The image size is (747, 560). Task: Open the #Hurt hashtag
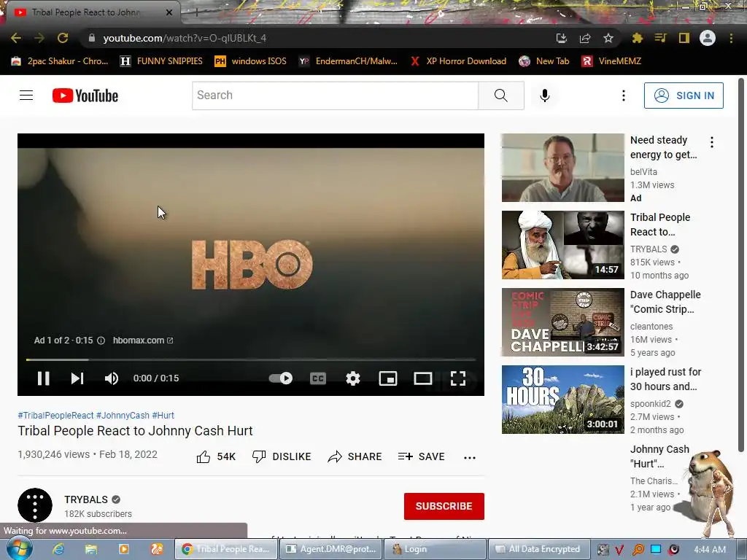[163, 415]
